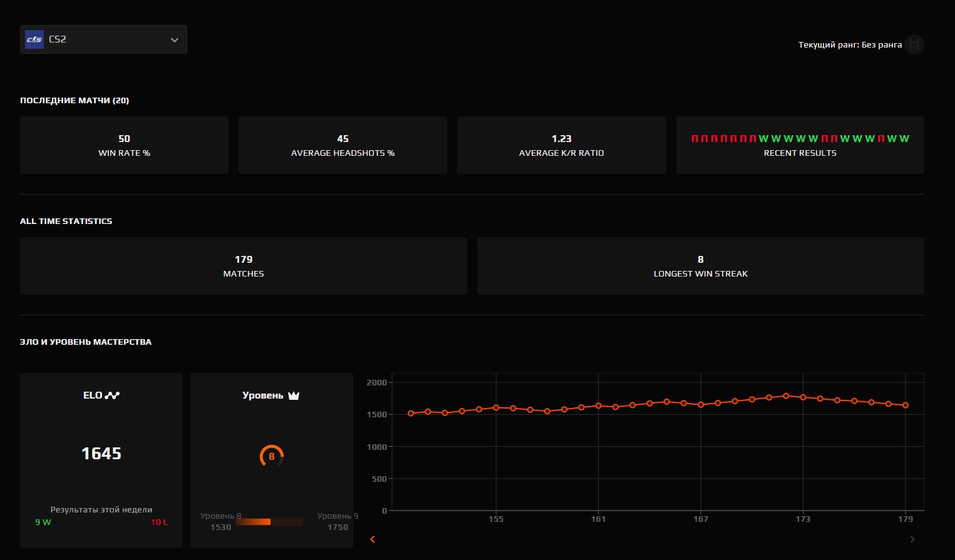Open the 179 Matches statistics card
Screen dimensions: 955x560
[244, 266]
